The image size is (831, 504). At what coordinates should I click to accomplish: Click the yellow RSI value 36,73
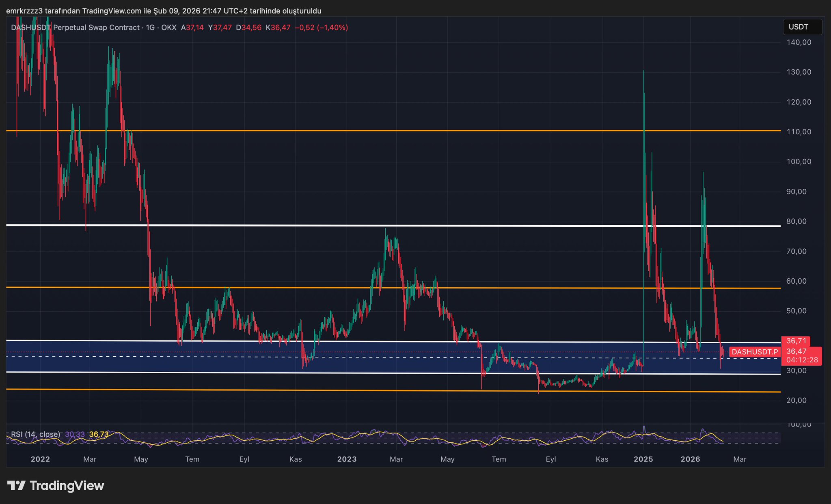coord(99,434)
